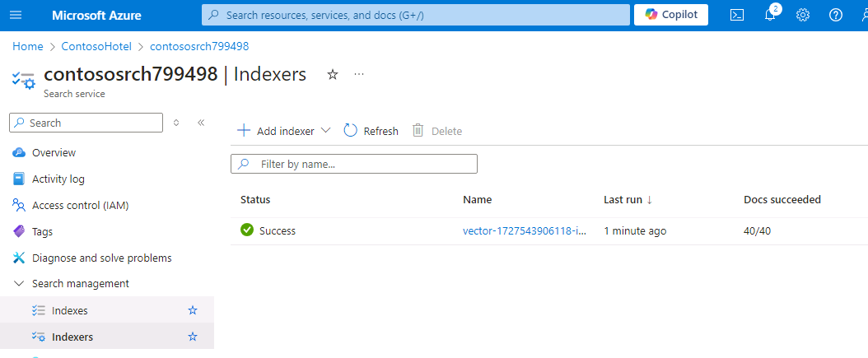This screenshot has width=868, height=358.
Task: Click the Delete toolbar button
Action: [x=436, y=131]
